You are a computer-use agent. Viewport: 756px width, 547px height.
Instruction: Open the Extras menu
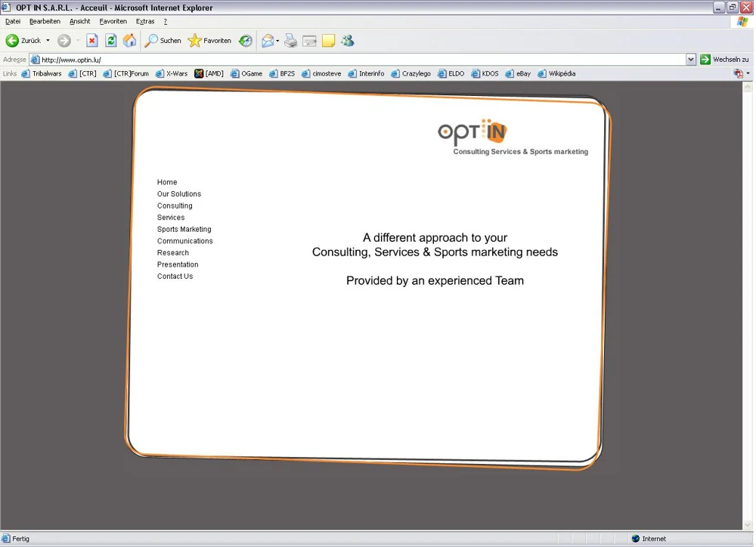pos(145,21)
